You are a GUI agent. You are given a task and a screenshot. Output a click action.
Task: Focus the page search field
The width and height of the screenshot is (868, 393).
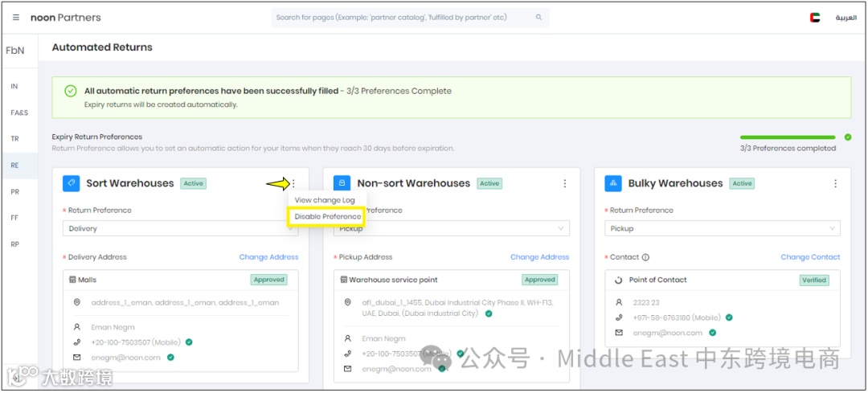tap(410, 18)
